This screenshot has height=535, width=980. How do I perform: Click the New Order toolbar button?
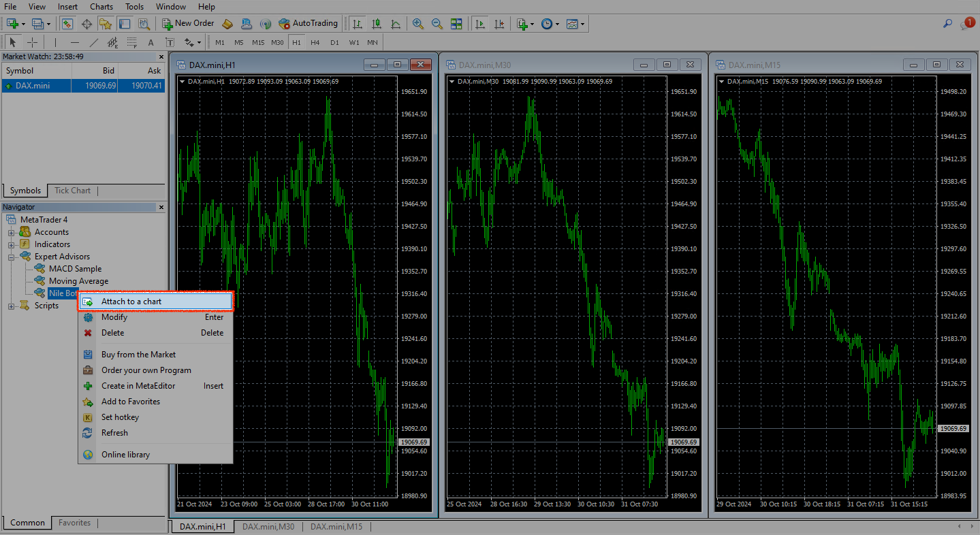click(x=189, y=23)
